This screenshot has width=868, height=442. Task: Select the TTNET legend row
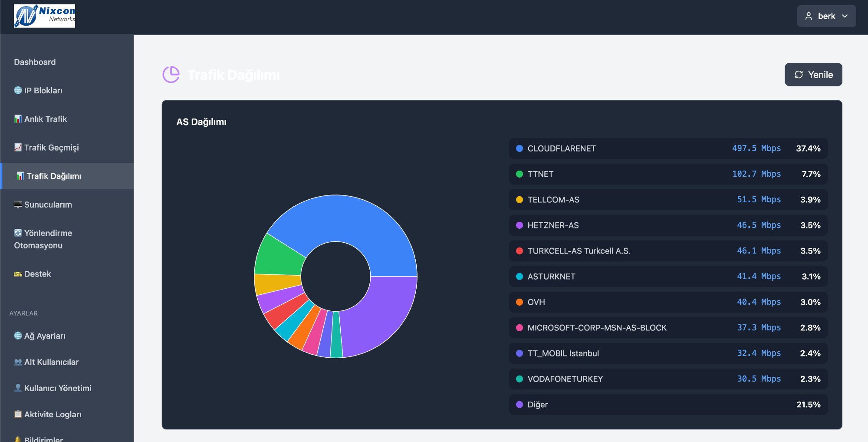tap(668, 174)
